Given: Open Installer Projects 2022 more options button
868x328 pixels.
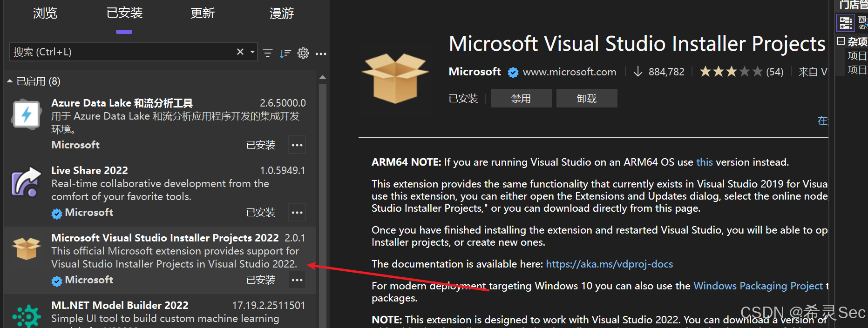Looking at the screenshot, I should [297, 280].
